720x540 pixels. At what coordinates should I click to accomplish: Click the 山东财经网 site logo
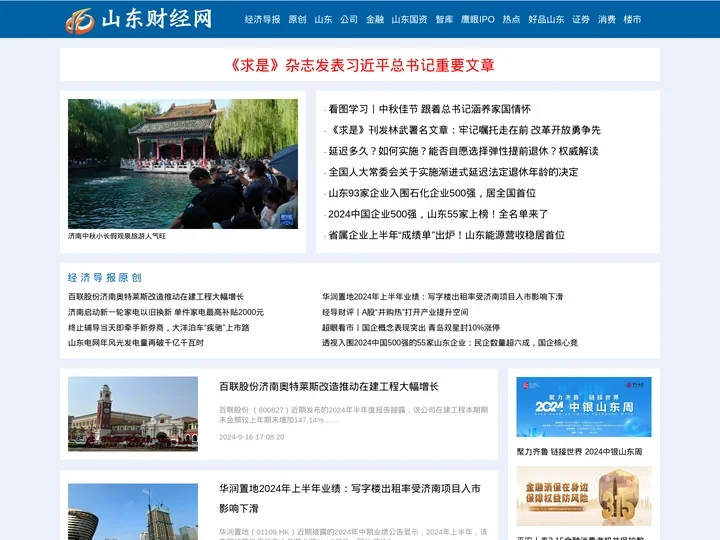coord(139,20)
